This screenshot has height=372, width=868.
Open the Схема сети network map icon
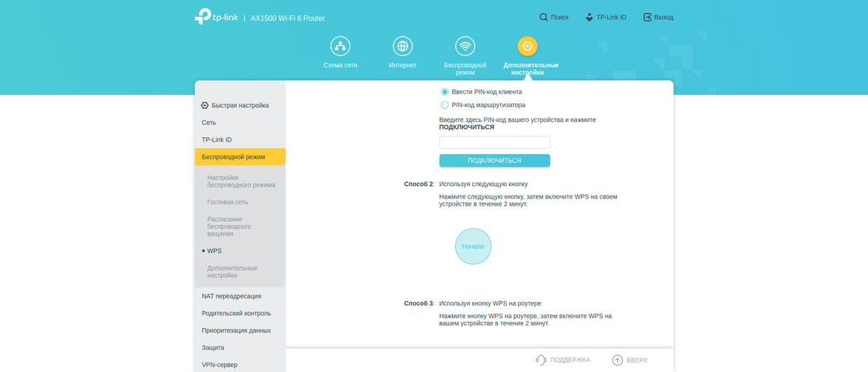tap(340, 46)
